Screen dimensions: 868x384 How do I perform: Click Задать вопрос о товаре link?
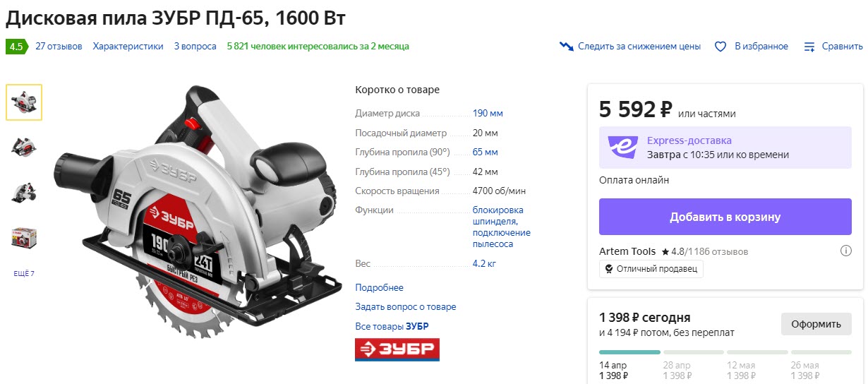[x=405, y=306]
